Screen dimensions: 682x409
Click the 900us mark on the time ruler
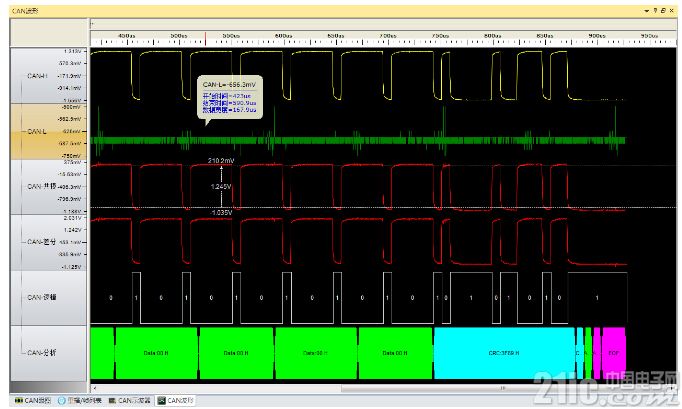click(x=597, y=36)
